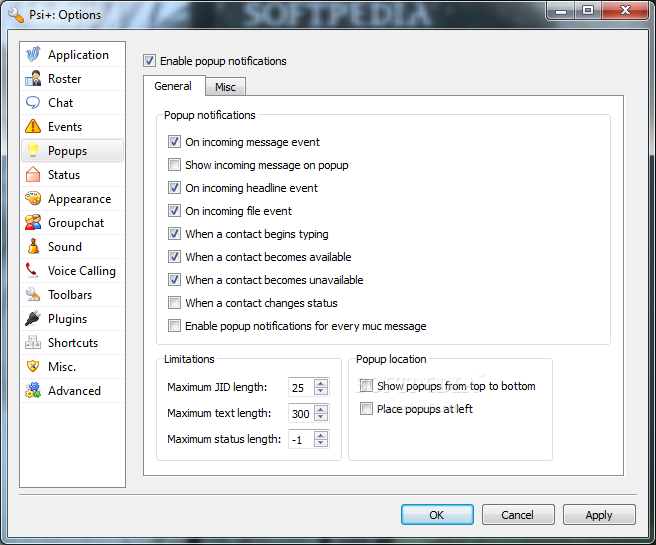
Task: Open Appearance palette icon
Action: [x=33, y=199]
